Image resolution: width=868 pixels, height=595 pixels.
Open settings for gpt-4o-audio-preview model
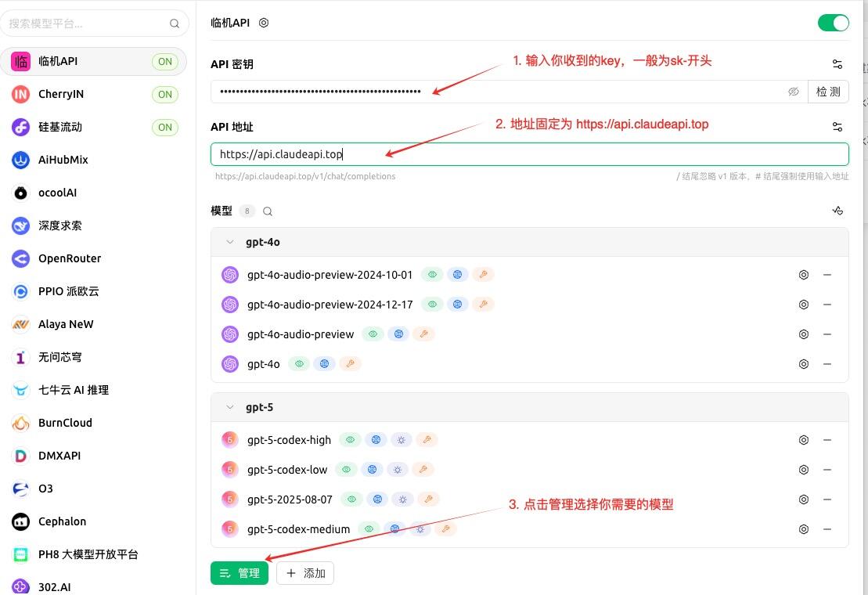click(x=804, y=334)
